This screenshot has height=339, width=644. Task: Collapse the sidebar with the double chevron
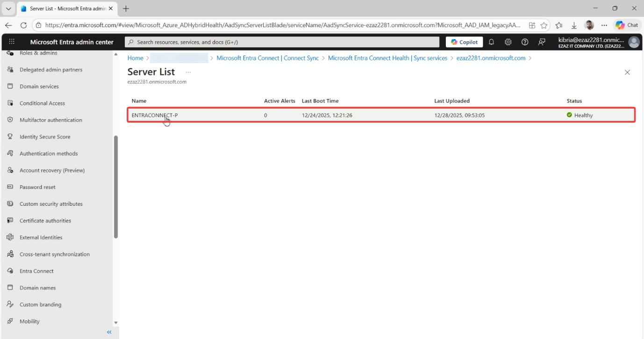coord(109,332)
